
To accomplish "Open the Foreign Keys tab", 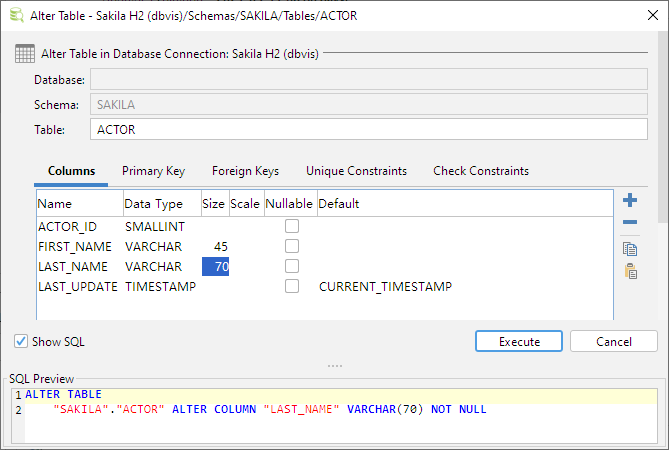I will pos(245,171).
